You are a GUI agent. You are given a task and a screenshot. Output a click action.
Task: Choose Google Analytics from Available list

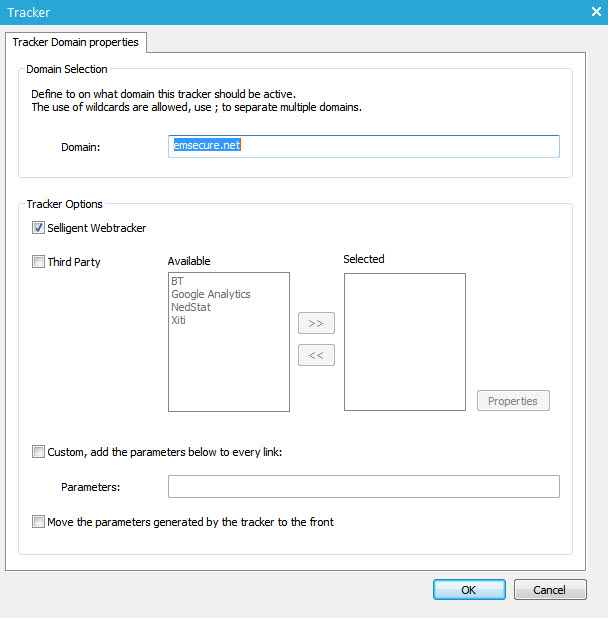click(x=210, y=295)
